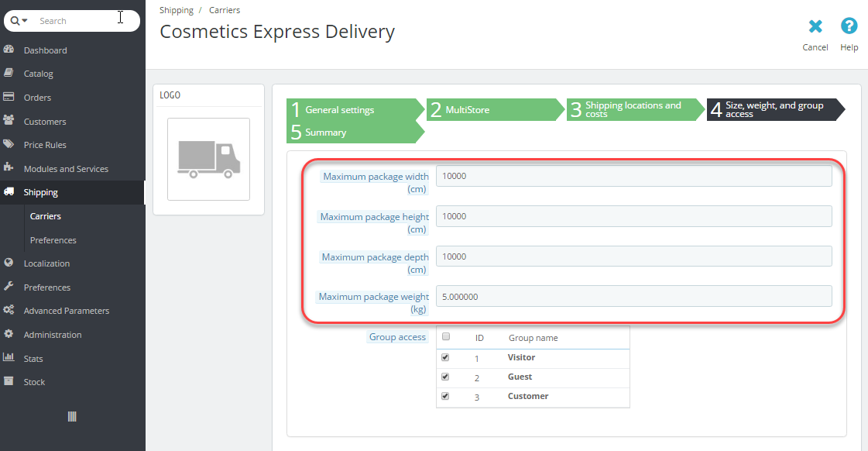Screen dimensions: 868x451
Task: Go to step 3 Shipping locations and costs
Action: pos(635,110)
